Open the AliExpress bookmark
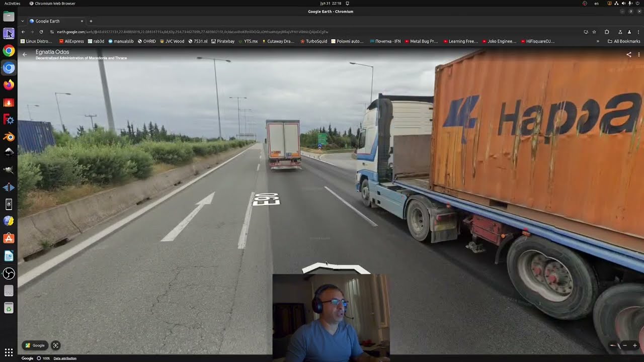 pyautogui.click(x=71, y=41)
